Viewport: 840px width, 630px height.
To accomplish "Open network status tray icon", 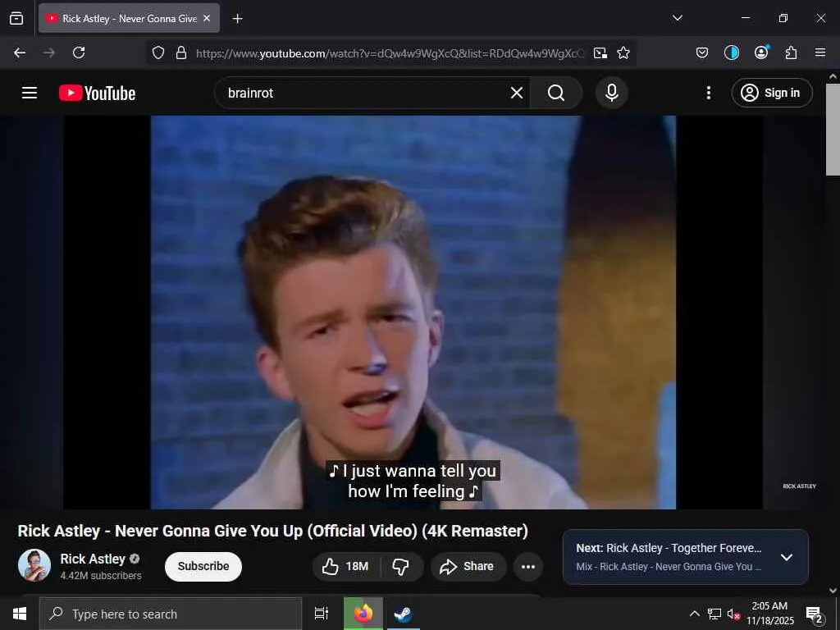I will click(x=714, y=614).
